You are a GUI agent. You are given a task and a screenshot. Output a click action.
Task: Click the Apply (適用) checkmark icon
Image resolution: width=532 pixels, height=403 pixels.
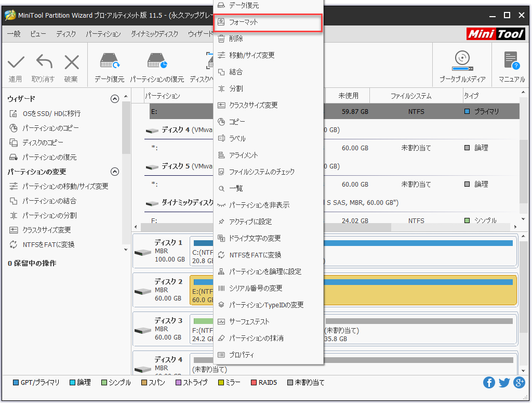16,62
